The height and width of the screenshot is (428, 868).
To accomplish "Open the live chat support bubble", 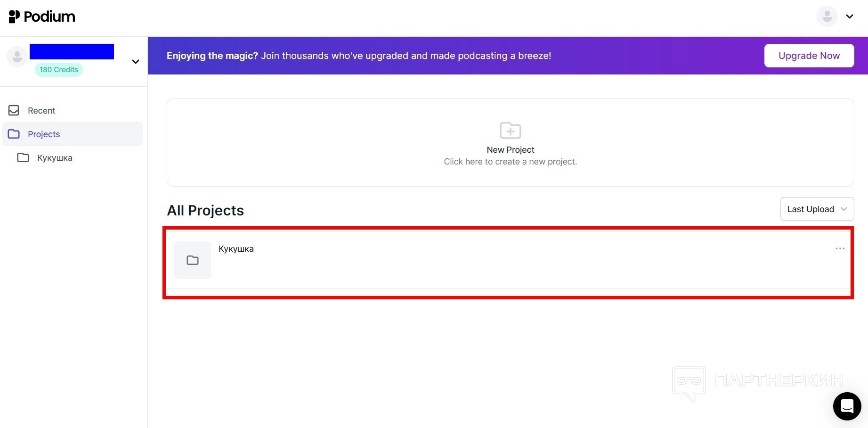I will (x=847, y=406).
